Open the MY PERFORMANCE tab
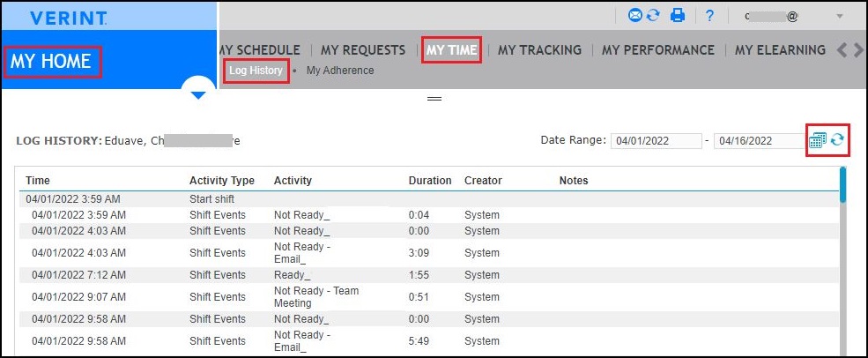This screenshot has height=358, width=868. (x=658, y=50)
